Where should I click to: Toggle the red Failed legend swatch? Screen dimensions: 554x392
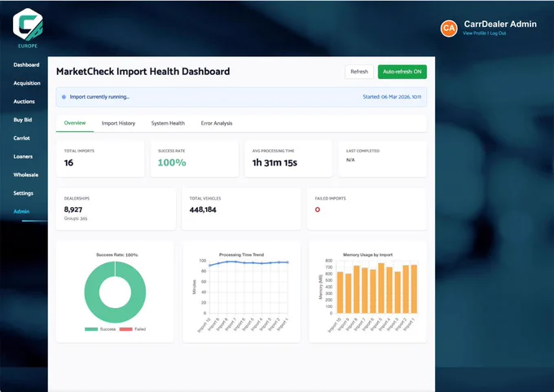(x=125, y=329)
